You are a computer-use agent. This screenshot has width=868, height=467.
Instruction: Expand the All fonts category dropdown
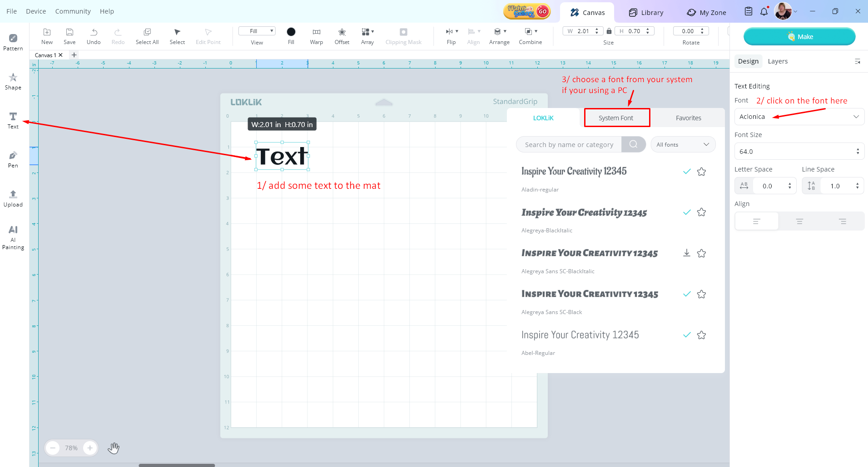(x=683, y=145)
